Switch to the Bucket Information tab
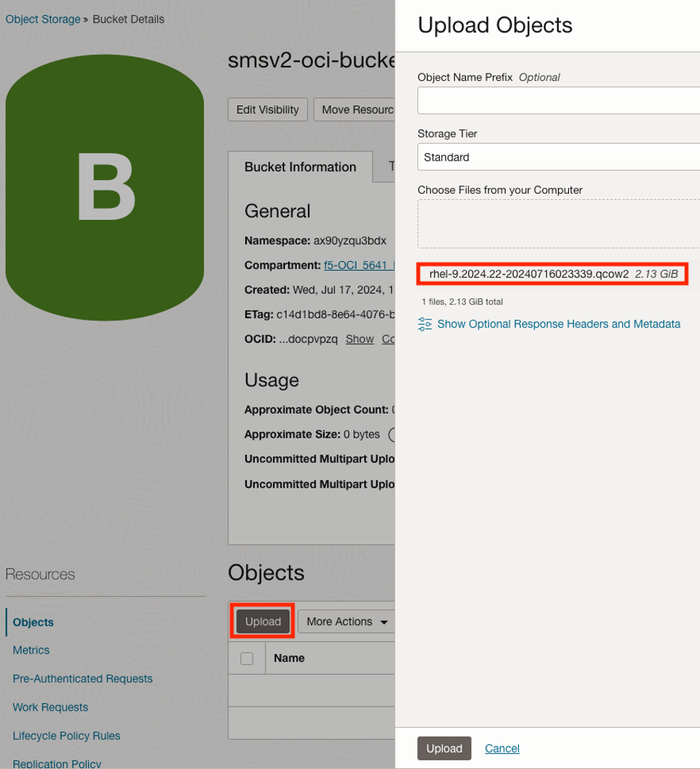 point(300,167)
